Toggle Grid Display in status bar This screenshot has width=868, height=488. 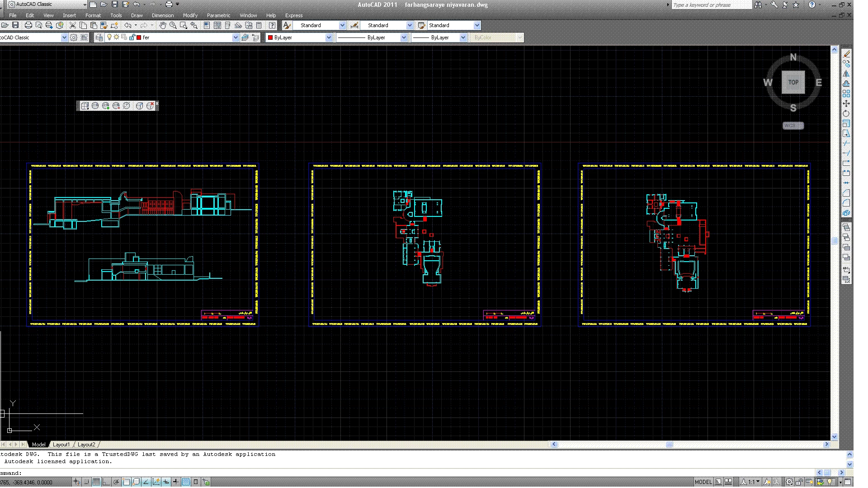(96, 482)
